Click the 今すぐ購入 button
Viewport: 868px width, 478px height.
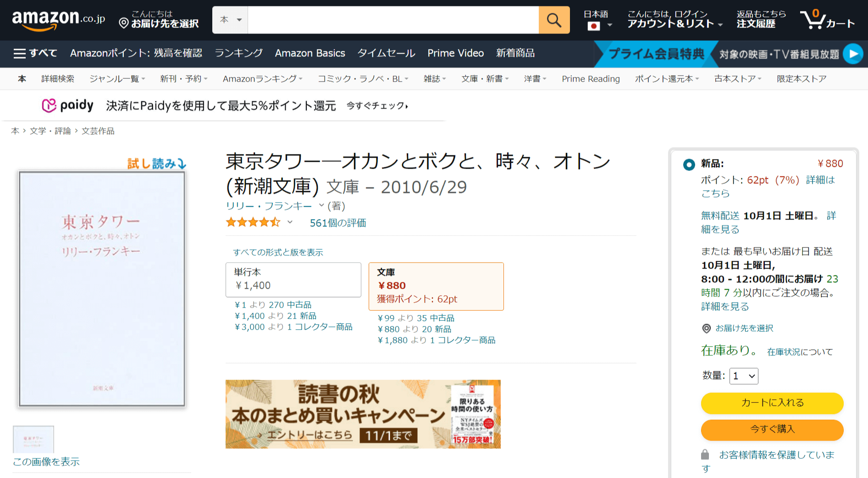pyautogui.click(x=772, y=429)
